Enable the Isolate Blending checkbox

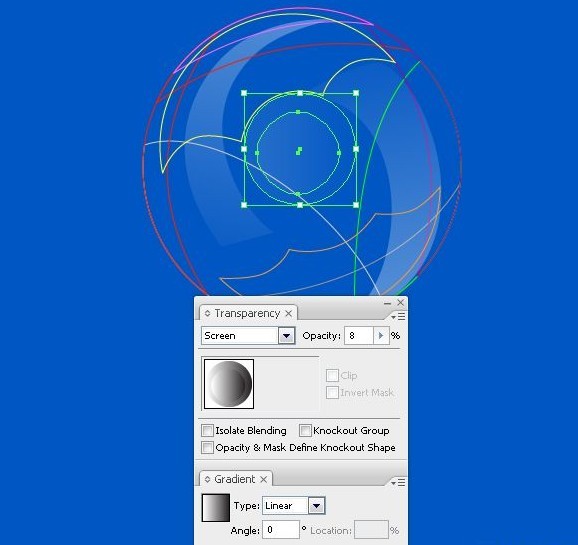(207, 430)
